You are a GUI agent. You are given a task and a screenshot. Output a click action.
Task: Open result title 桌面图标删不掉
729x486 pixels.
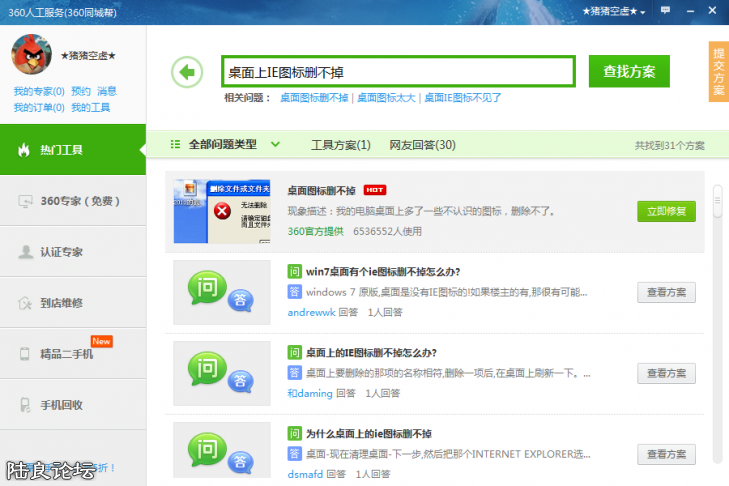[322, 191]
